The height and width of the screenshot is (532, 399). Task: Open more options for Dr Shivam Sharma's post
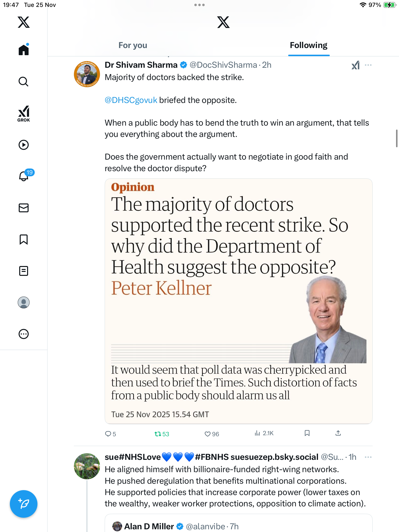[368, 65]
